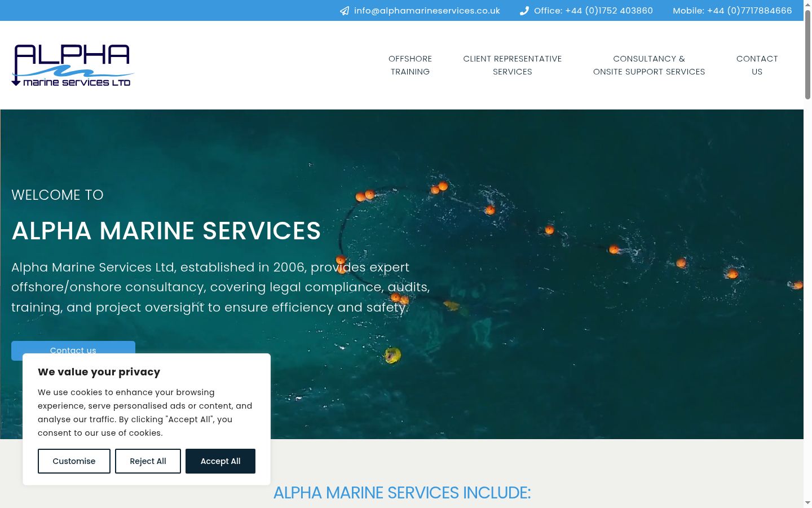Image resolution: width=812 pixels, height=508 pixels.
Task: Click the page vertical scrollbar thumb
Action: pyautogui.click(x=807, y=54)
